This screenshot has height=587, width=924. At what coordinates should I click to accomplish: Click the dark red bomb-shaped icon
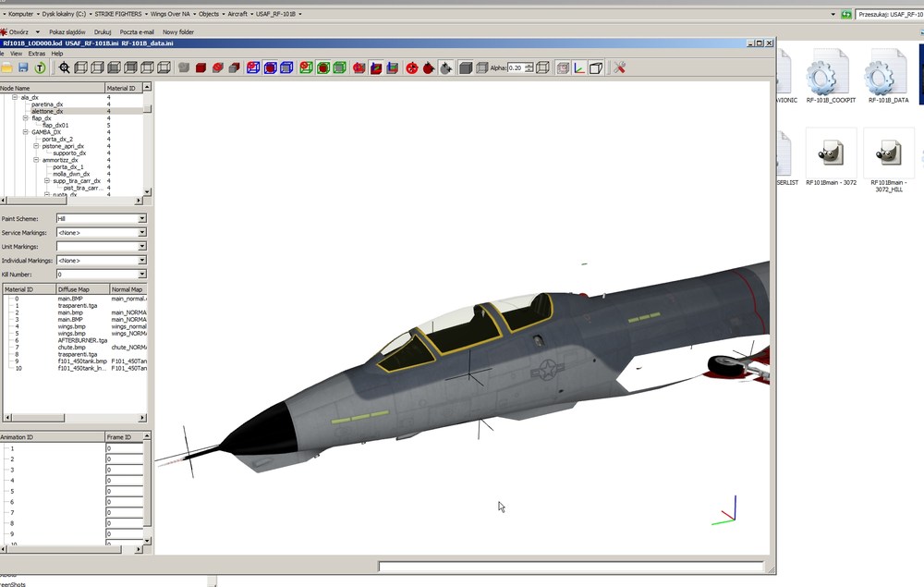[x=429, y=68]
